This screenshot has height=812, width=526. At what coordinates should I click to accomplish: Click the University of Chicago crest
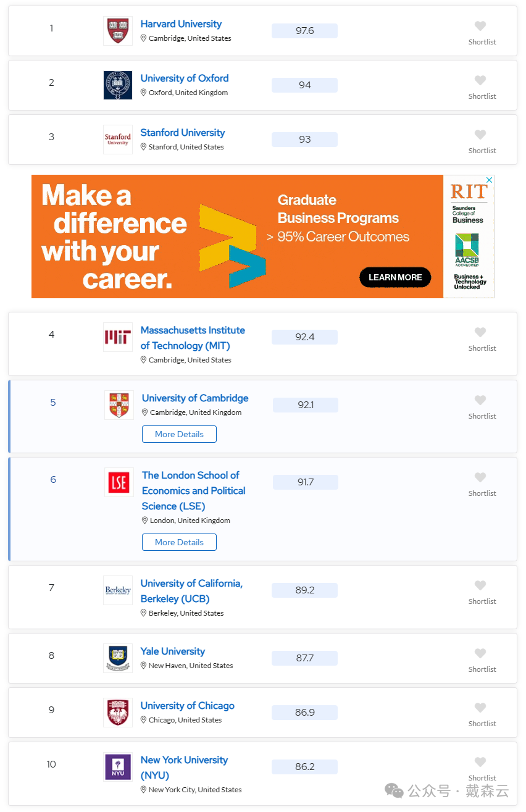tap(118, 713)
